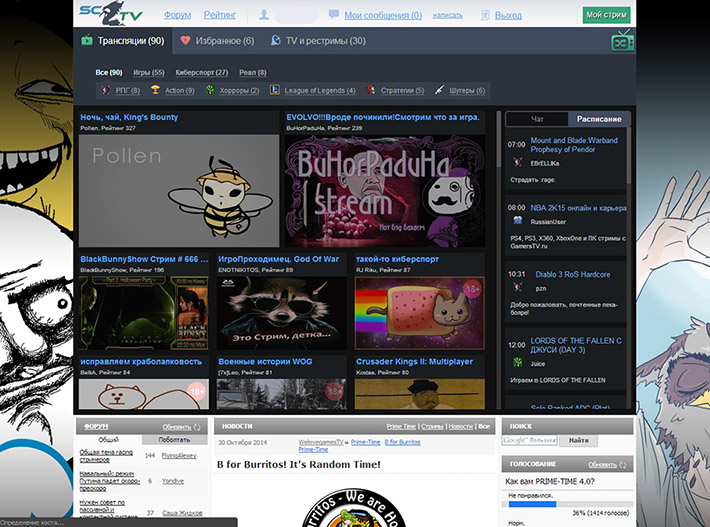Viewport: 710px width, 527px height.
Task: Click the exit door icon beside Выход
Action: 485,16
